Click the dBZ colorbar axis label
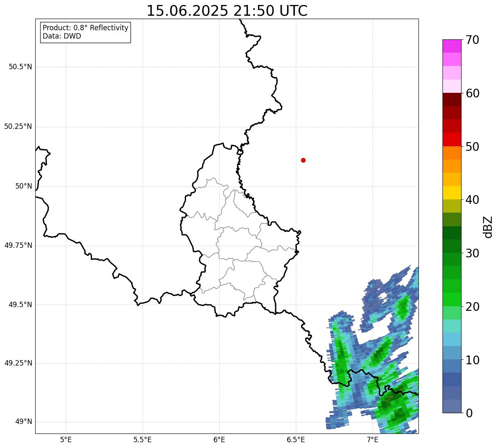Image resolution: width=498 pixels, height=448 pixels. [488, 227]
